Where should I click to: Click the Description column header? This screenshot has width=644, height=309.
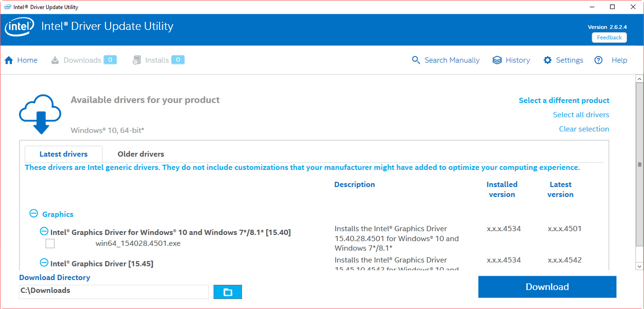(x=355, y=185)
